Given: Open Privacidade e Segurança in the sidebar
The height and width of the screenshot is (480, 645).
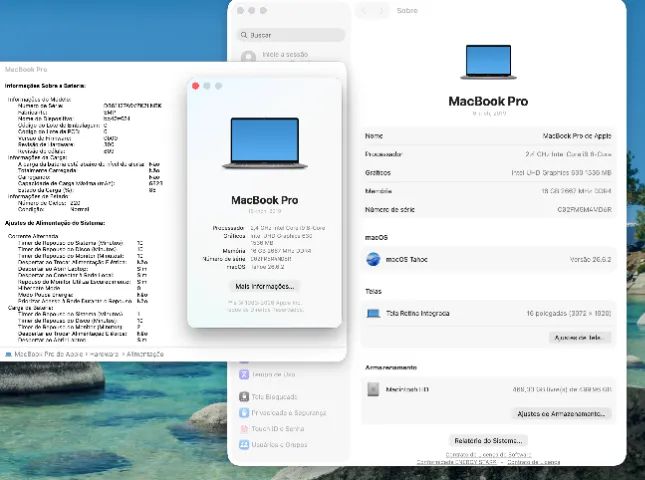Looking at the screenshot, I should tap(283, 413).
